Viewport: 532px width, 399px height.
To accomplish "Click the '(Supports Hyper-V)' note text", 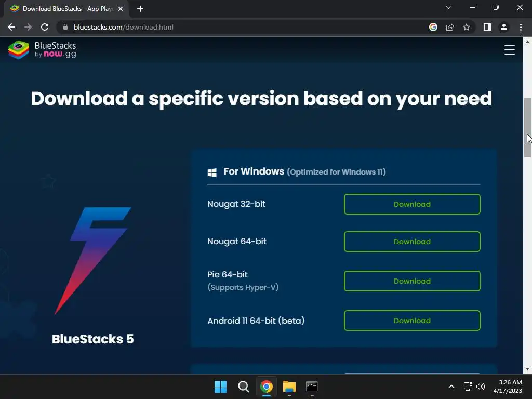I will pos(243,287).
